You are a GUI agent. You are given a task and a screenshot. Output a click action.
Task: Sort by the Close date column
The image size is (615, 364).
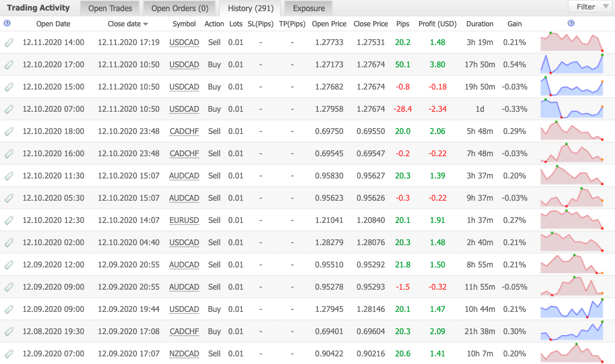click(128, 24)
